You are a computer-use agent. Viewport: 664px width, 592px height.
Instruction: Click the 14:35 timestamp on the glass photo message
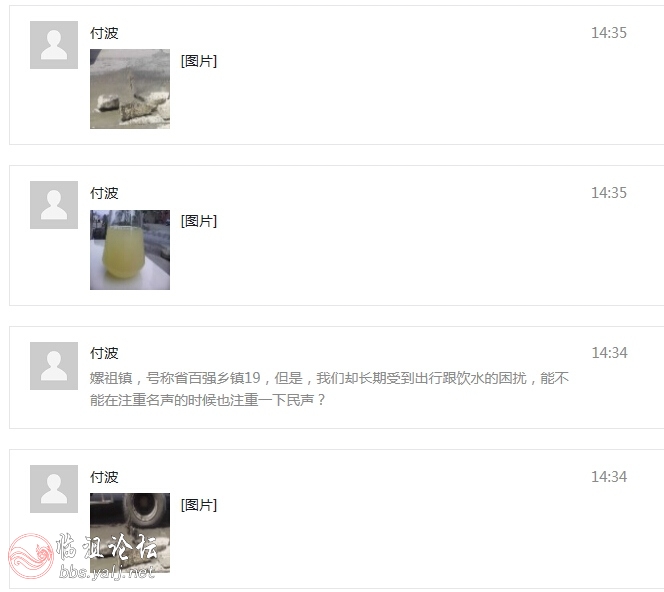pyautogui.click(x=609, y=193)
